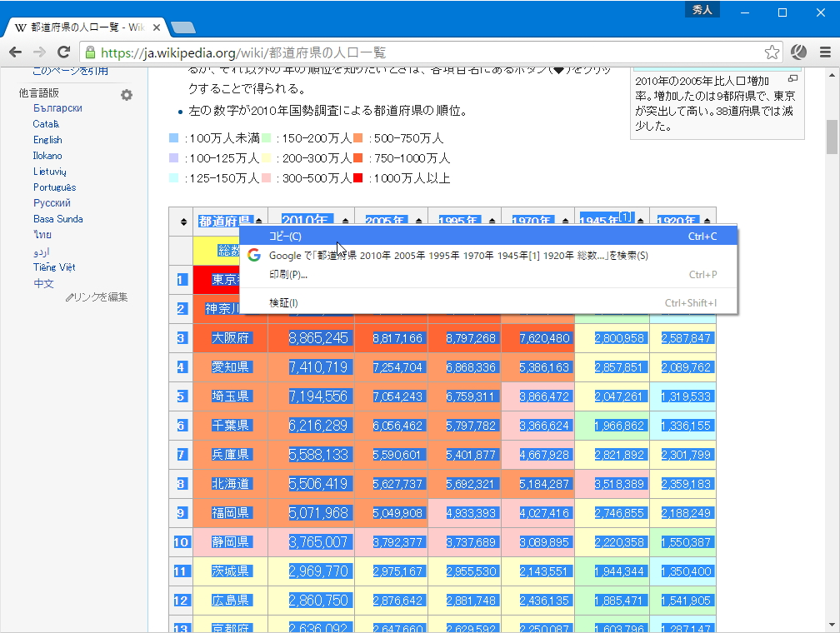Screen dimensions: 840x633
Task: Click the page reload icon
Action: click(x=66, y=52)
